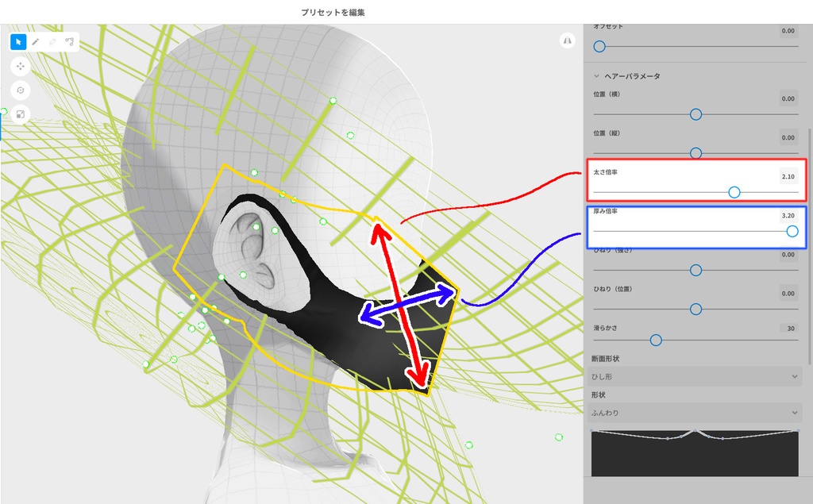Image resolution: width=813 pixels, height=504 pixels.
Task: Open the 形状 dropdown showing ふんわり
Action: (695, 413)
